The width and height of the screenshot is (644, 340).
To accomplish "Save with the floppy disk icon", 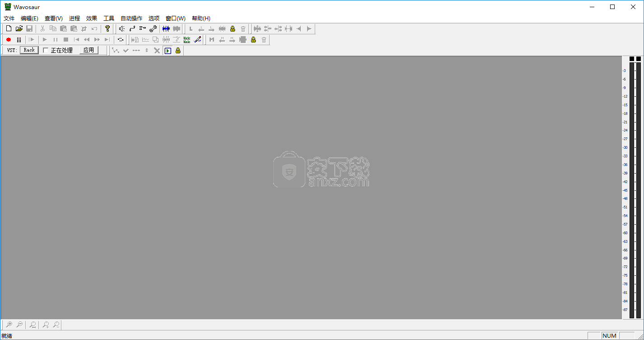I will [x=29, y=29].
